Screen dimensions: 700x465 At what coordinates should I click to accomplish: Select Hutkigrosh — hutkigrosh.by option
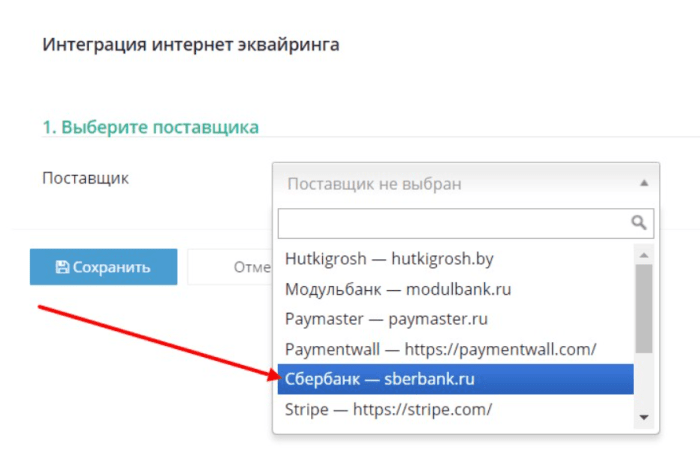[455, 259]
